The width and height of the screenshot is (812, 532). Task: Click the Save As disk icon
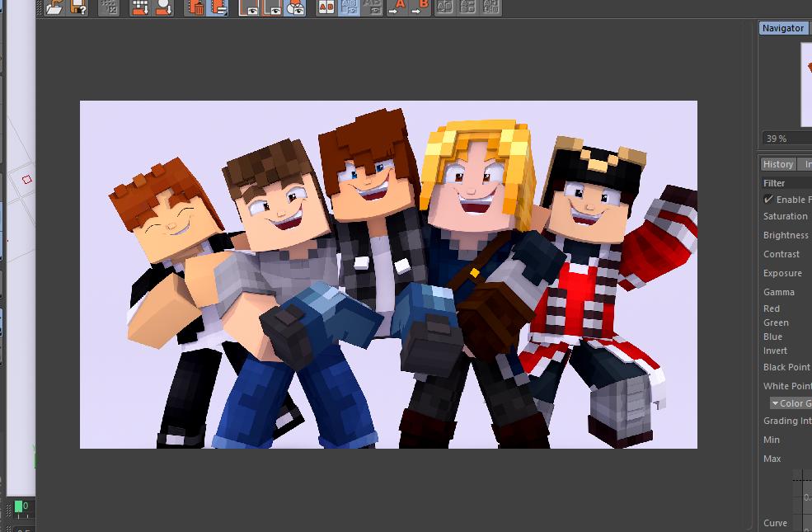point(78,7)
